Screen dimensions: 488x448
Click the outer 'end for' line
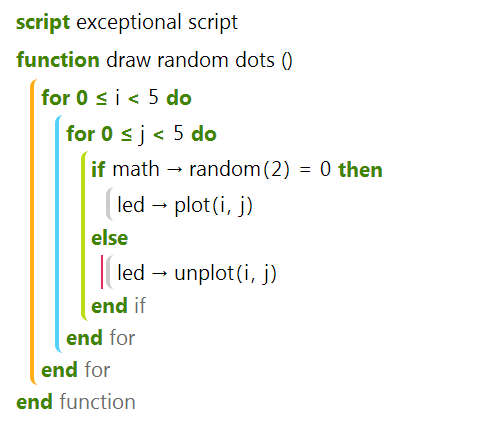[76, 370]
